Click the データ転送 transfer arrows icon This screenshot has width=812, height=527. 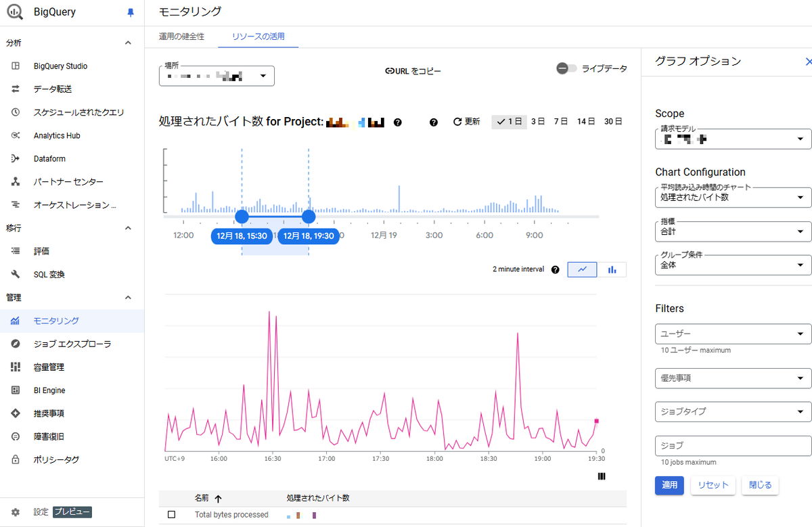(x=16, y=89)
